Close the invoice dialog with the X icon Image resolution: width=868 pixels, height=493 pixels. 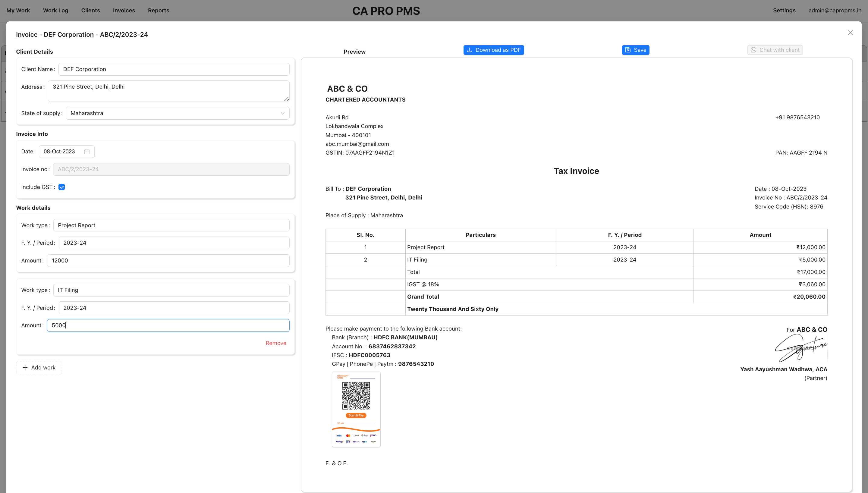[x=850, y=33]
